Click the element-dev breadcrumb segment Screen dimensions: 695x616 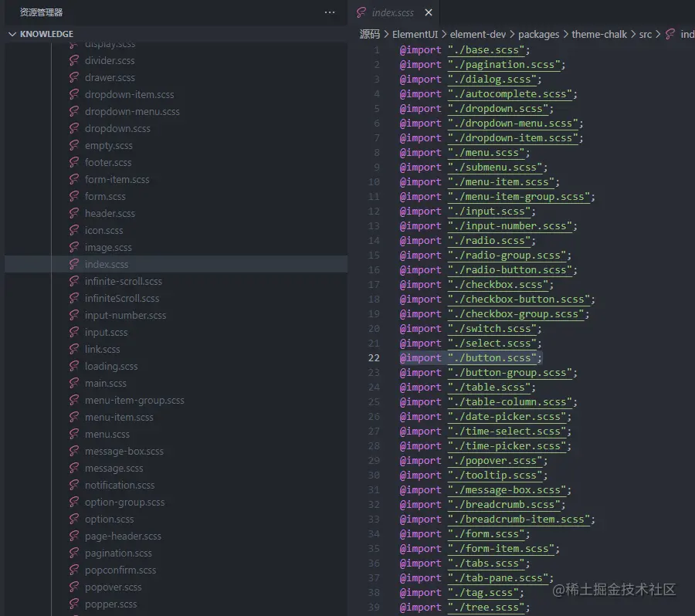[478, 34]
